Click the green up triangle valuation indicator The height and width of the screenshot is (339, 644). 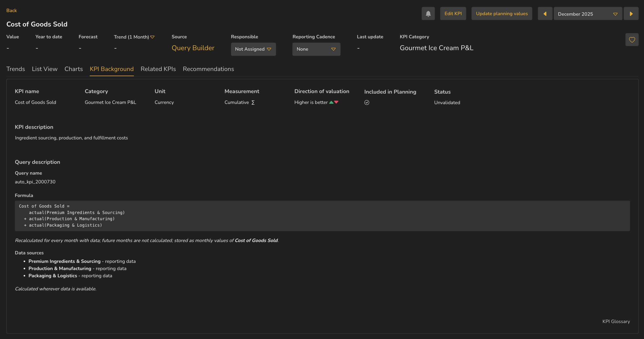click(331, 102)
